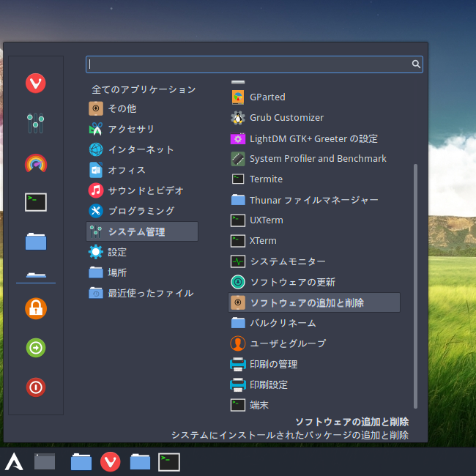Open 最近使ったファイル category
Image resolution: width=476 pixels, height=476 pixels.
[x=142, y=293]
